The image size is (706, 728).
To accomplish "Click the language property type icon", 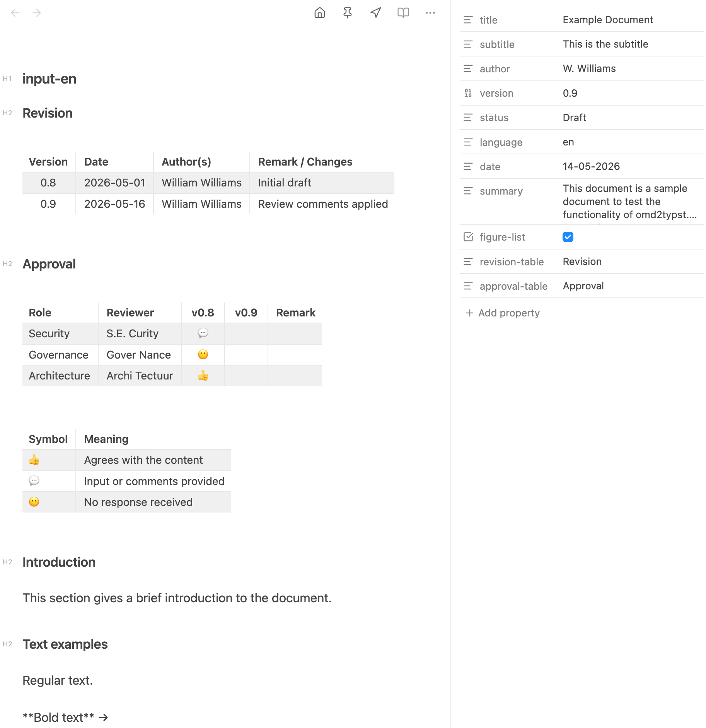I will (x=468, y=142).
